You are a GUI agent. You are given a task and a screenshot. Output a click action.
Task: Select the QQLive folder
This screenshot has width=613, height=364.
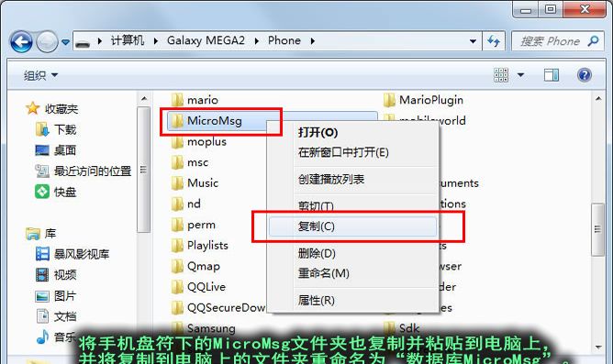click(x=198, y=287)
